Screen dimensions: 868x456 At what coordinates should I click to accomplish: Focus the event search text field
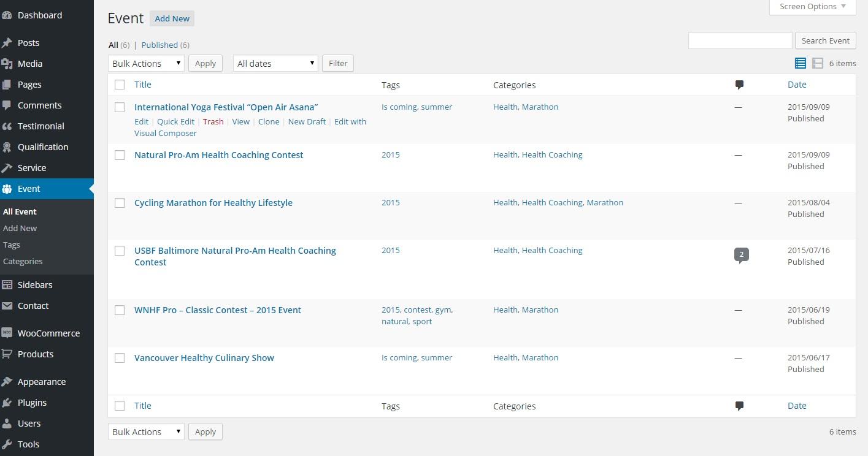click(x=740, y=40)
